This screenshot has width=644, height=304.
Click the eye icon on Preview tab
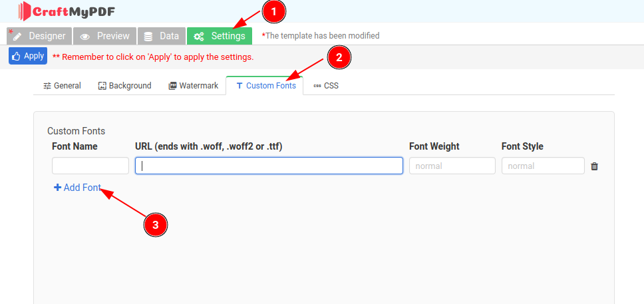[x=85, y=37]
